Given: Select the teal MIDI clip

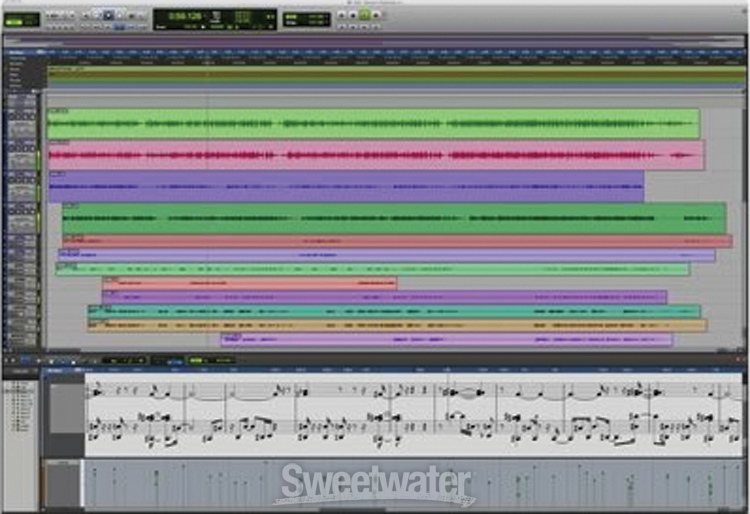Looking at the screenshot, I should (x=395, y=311).
